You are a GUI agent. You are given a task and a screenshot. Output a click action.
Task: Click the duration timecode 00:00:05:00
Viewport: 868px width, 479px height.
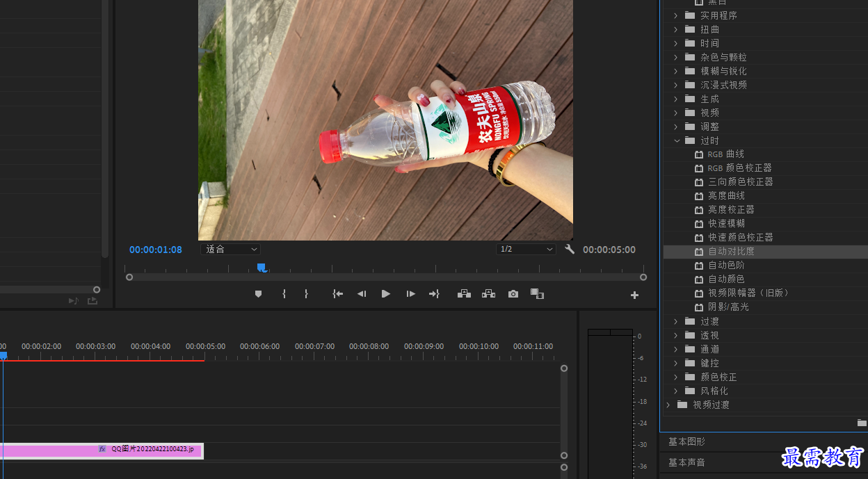click(x=609, y=250)
